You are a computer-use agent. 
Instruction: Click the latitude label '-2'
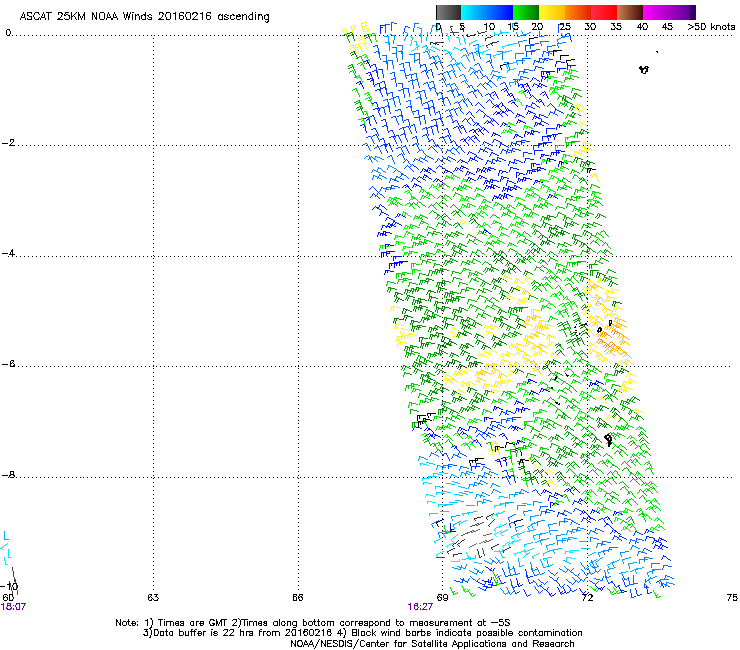pos(8,143)
